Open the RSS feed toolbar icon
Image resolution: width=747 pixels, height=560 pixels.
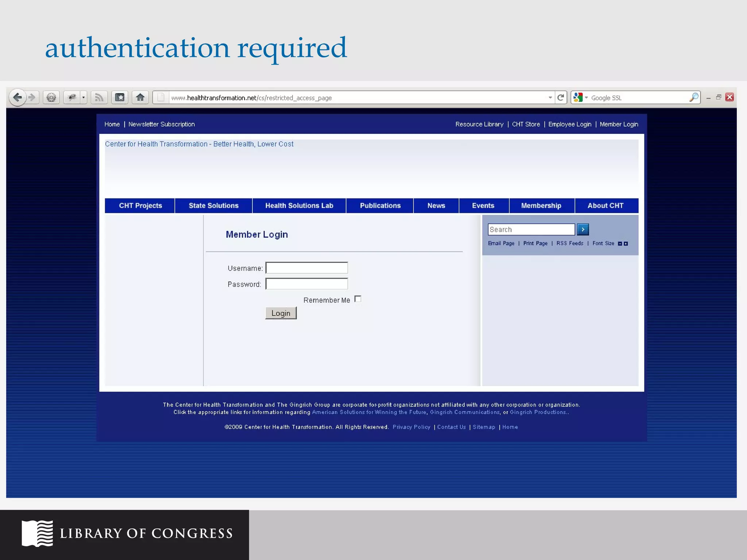point(99,97)
